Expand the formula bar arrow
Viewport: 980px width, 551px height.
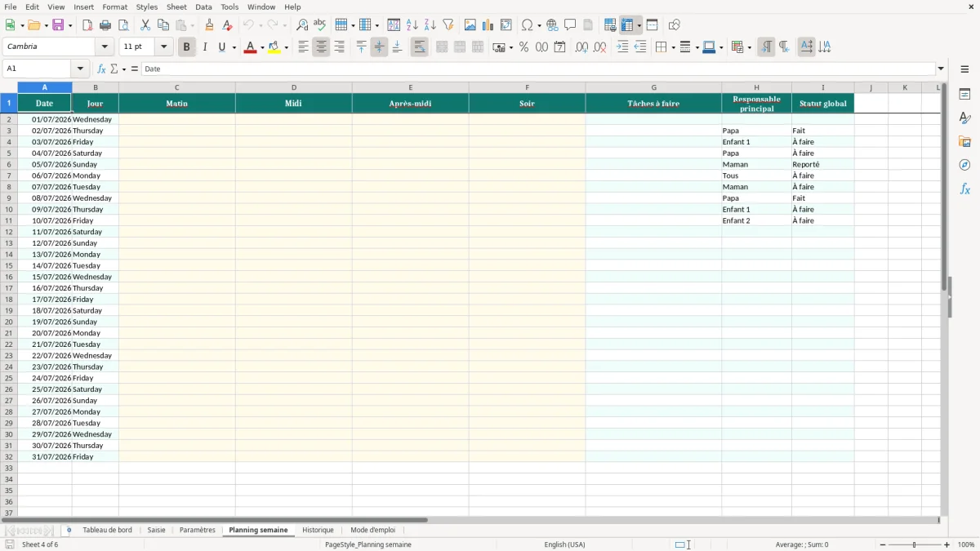[x=941, y=69]
